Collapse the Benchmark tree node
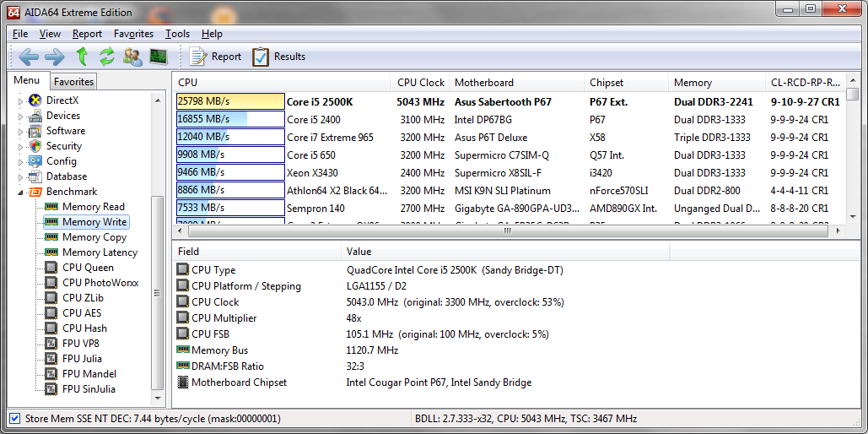Viewport: 868px width, 434px height. coord(22,193)
